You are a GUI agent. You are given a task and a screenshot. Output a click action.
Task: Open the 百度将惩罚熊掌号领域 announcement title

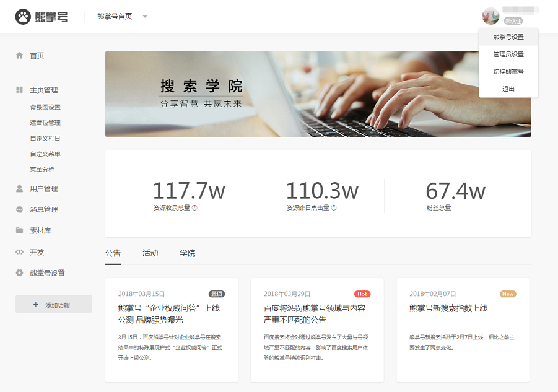pyautogui.click(x=315, y=314)
